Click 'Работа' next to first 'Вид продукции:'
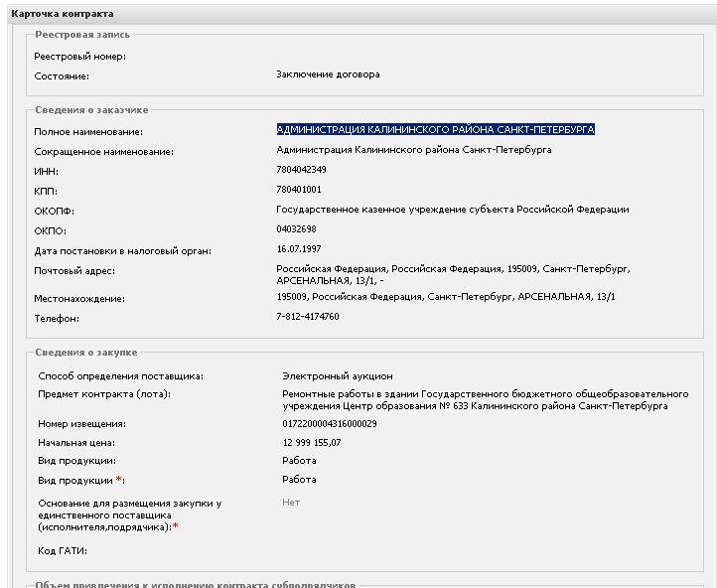Viewport: 717px width, 588px height. pos(299,461)
